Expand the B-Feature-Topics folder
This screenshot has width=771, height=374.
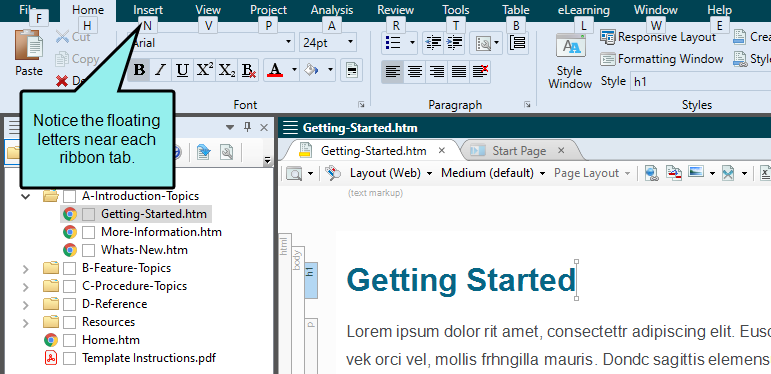(26, 268)
